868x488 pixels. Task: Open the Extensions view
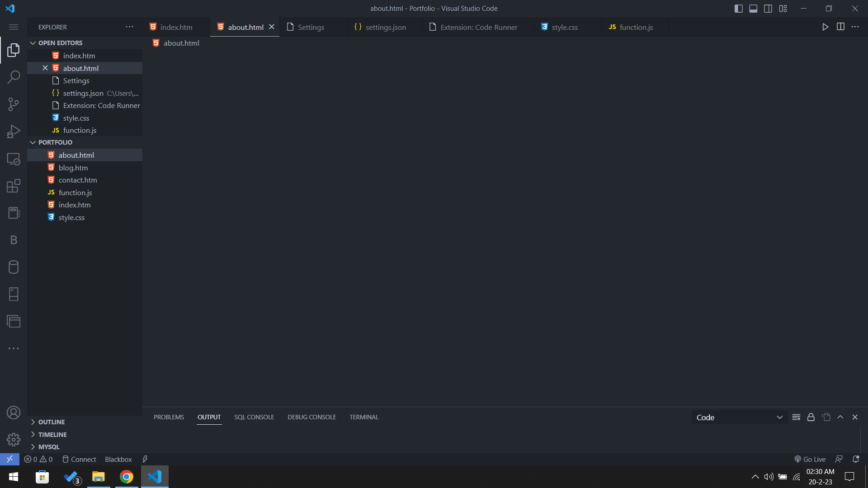click(x=14, y=186)
